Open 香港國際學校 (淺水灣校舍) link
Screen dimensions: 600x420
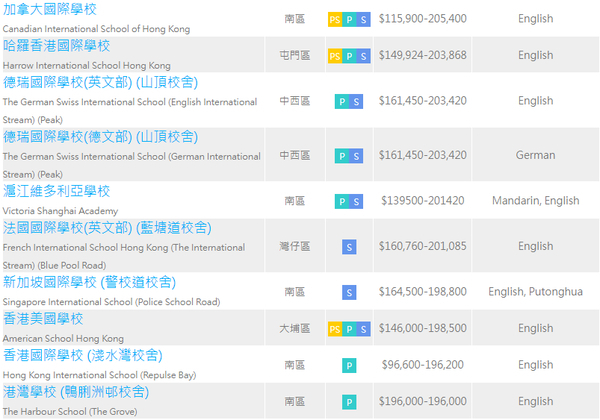83,355
